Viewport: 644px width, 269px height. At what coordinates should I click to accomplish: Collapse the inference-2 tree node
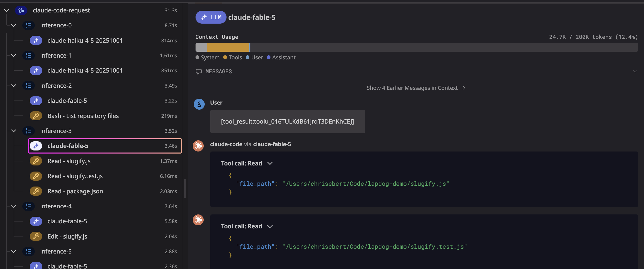(14, 86)
